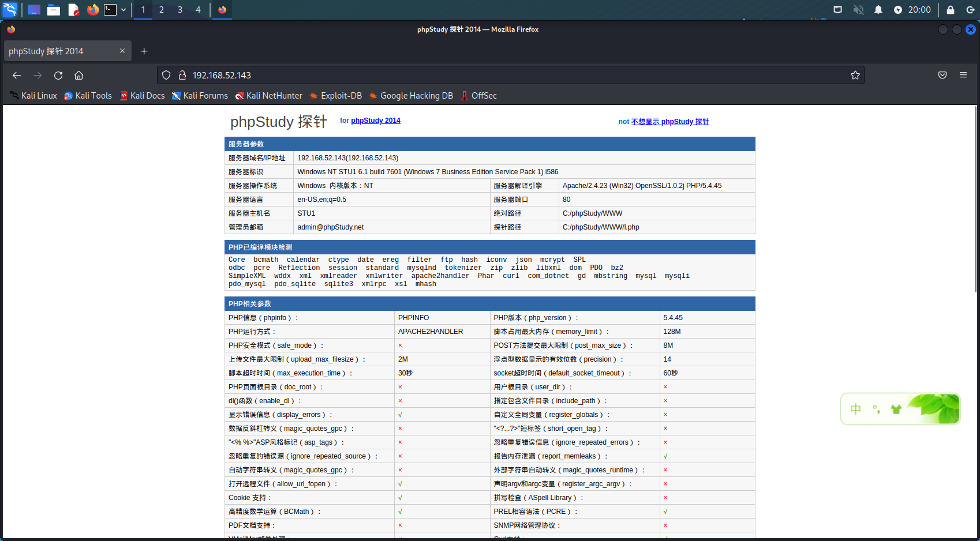The height and width of the screenshot is (541, 980).
Task: Click the 不想显示 phpStudy 探针 link
Action: pyautogui.click(x=669, y=122)
